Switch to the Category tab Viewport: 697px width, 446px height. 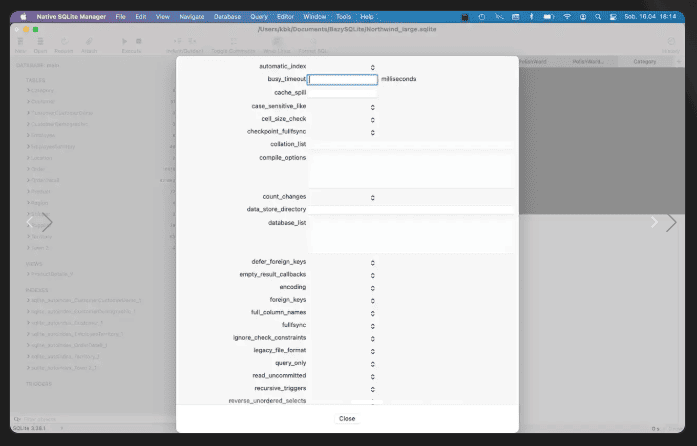point(645,61)
